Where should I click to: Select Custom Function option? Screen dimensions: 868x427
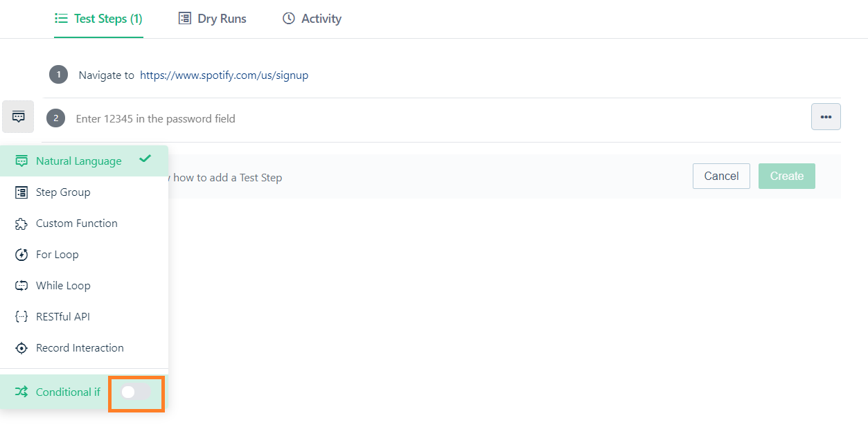[84, 224]
